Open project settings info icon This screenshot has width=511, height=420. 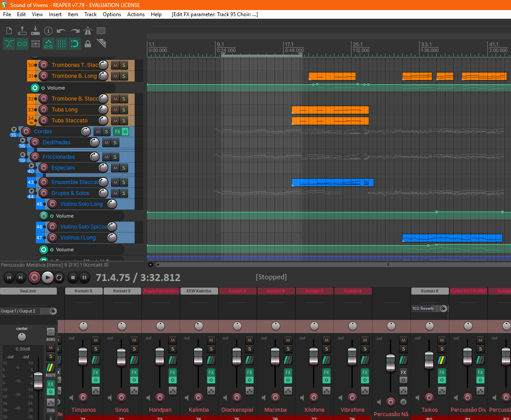[48, 31]
